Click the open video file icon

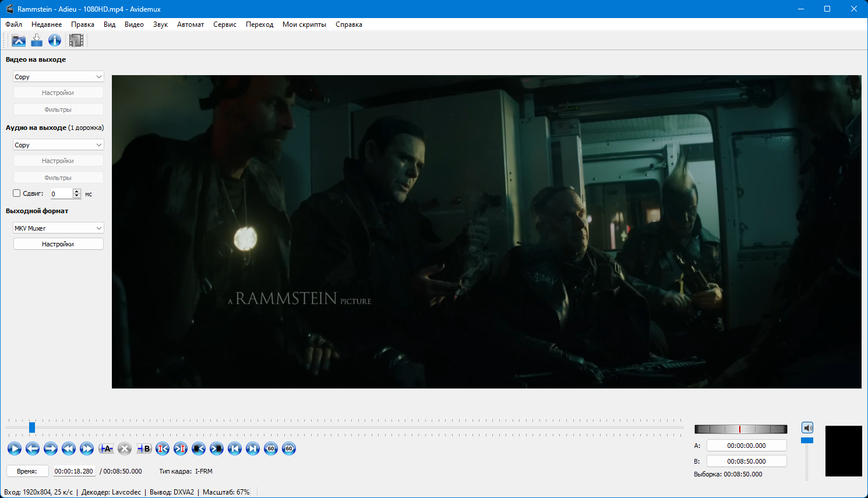click(19, 40)
